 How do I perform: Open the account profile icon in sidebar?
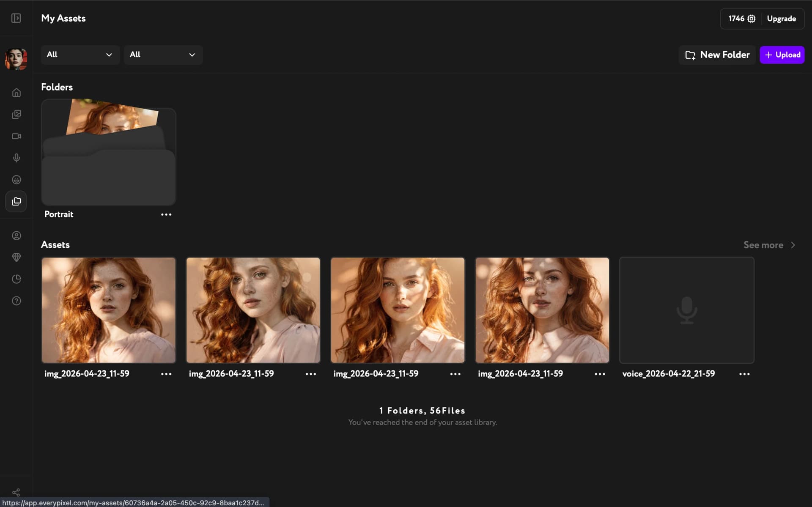16,236
